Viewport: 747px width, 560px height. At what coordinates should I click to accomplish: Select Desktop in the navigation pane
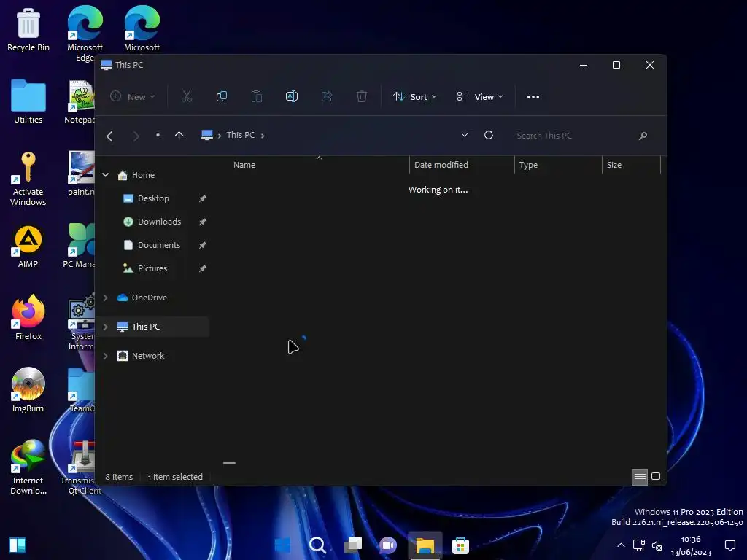pyautogui.click(x=153, y=198)
